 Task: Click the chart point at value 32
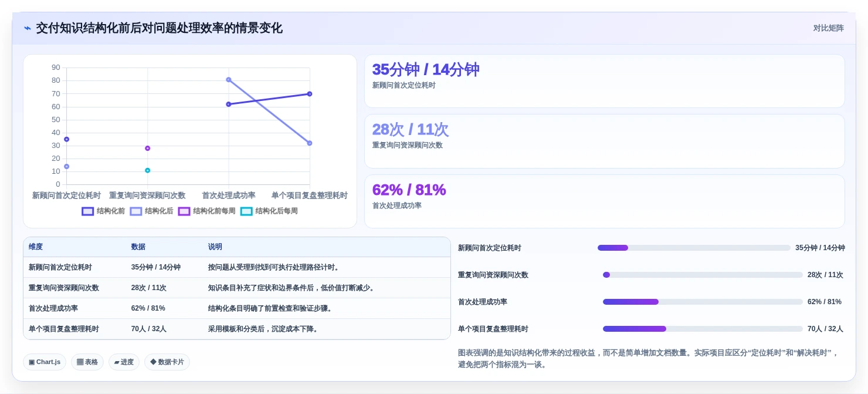310,143
